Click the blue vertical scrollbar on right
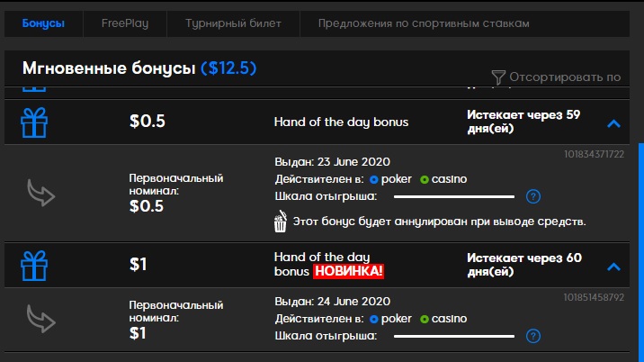Viewport: 644px width, 362px height. (641, 252)
